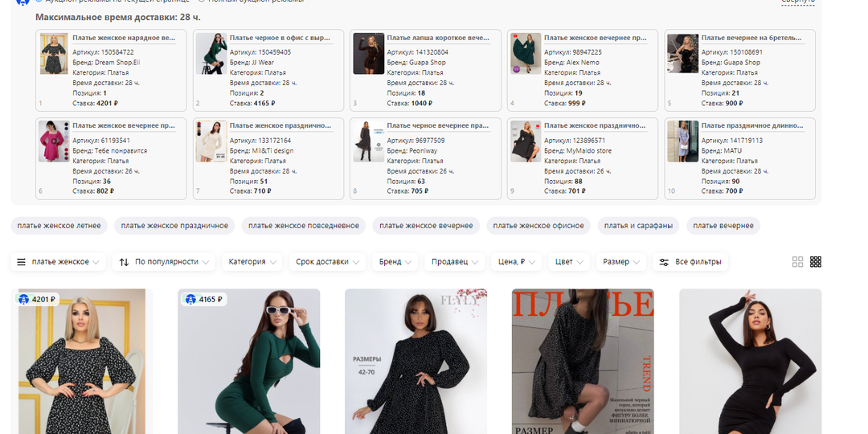Select the 'платье женское праздничное' search chip
Image resolution: width=868 pixels, height=434 pixels.
[x=174, y=226]
